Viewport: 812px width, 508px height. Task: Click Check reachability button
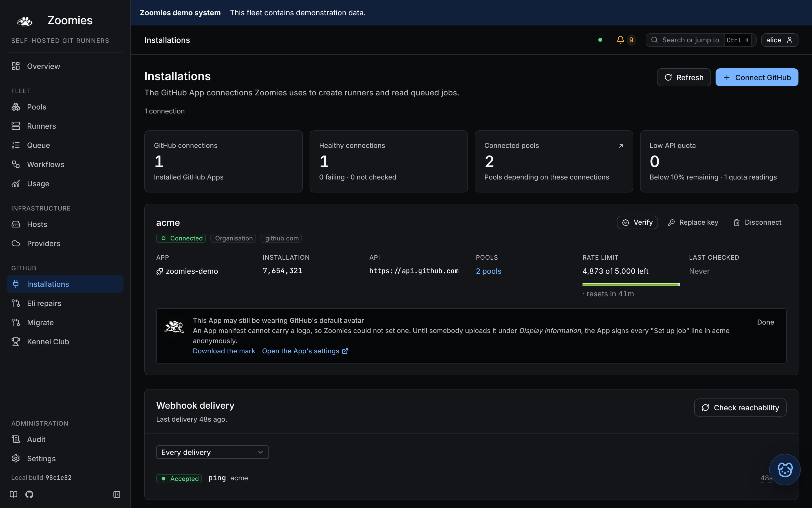click(x=740, y=408)
